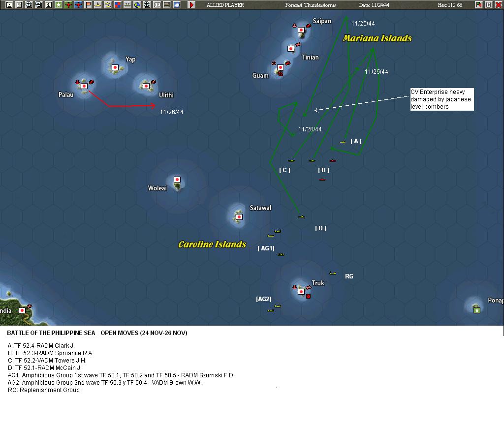Viewport: 504px width, 427px height.
Task: Click red plane on blue background icon
Action: [78, 5]
